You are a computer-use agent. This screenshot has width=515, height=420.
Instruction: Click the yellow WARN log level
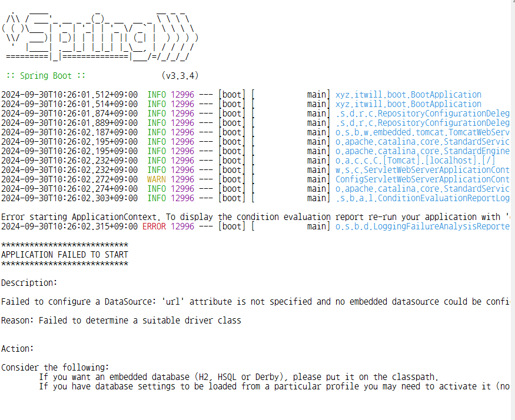(157, 179)
